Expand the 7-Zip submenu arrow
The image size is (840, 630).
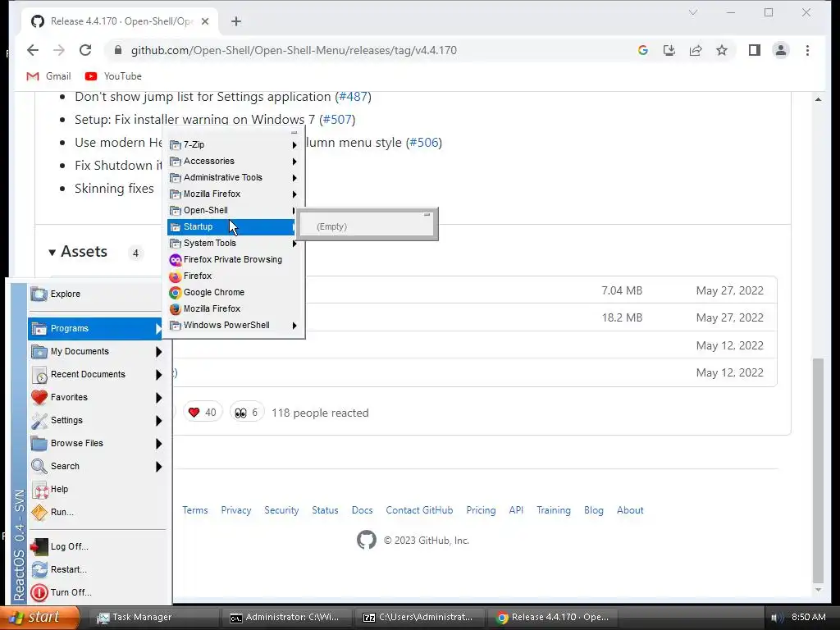click(294, 145)
